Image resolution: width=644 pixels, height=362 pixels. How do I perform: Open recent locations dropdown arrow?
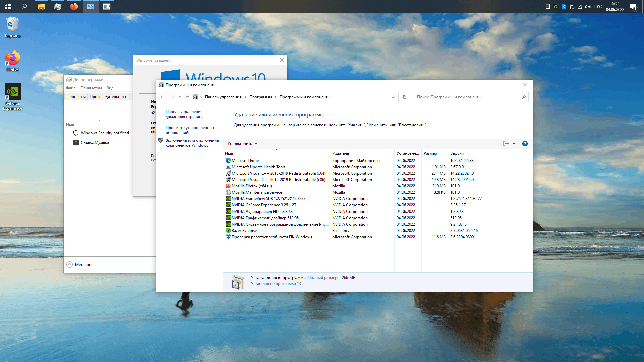click(x=180, y=97)
